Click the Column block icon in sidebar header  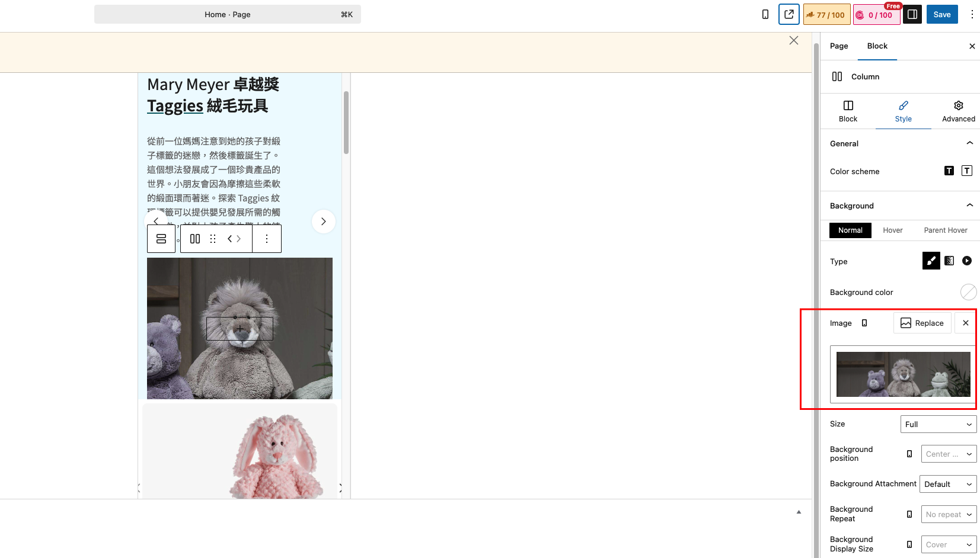(837, 76)
